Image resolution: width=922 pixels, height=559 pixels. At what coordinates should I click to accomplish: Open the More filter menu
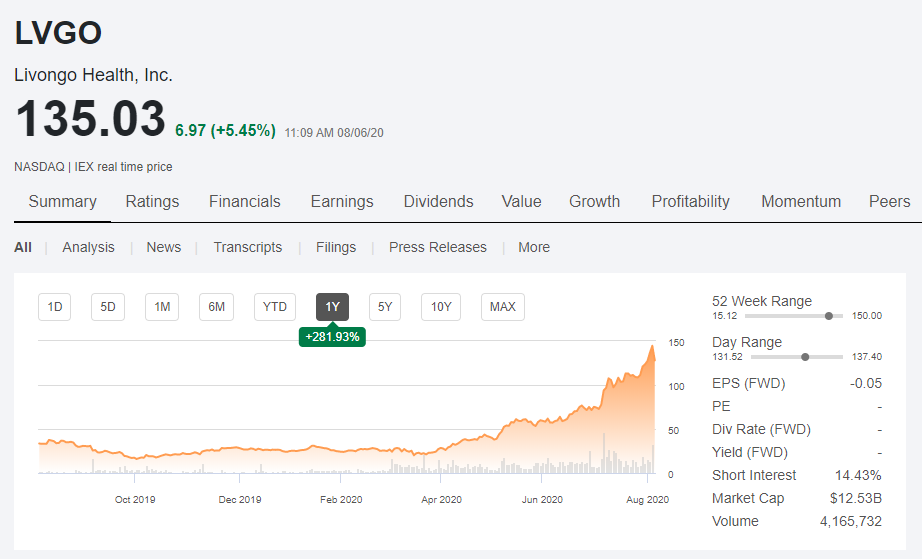(534, 247)
